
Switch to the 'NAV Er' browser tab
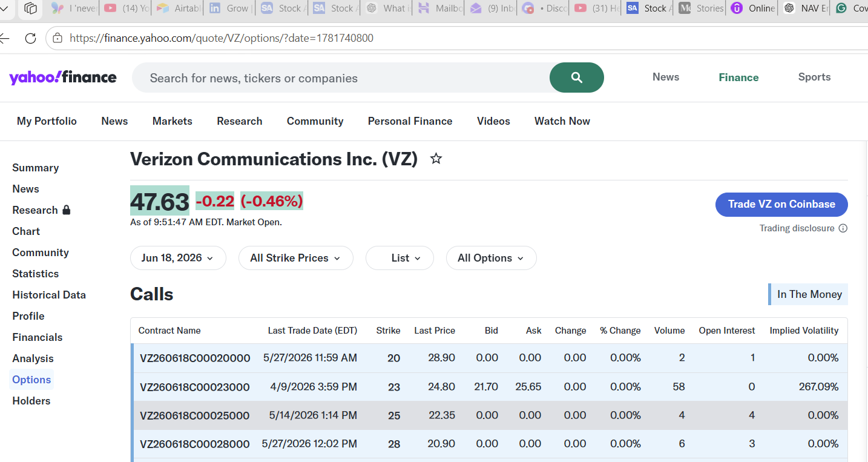tap(805, 8)
